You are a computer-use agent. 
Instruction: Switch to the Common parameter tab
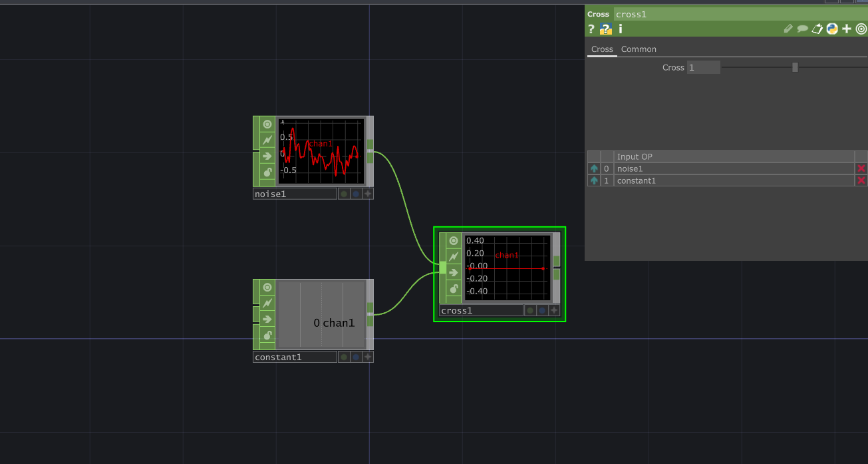639,49
